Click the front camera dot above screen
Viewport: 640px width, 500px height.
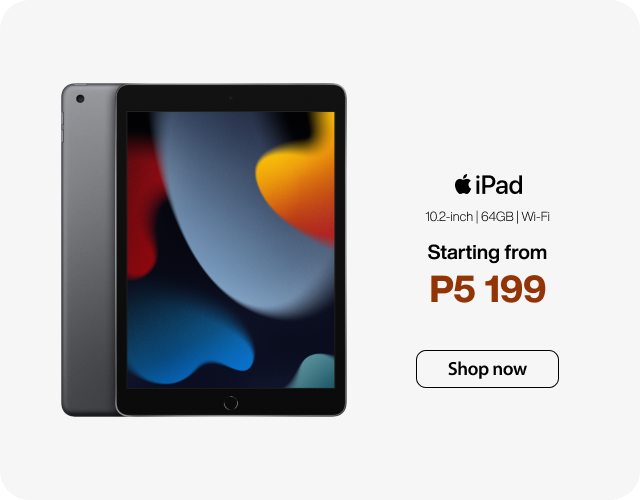coord(231,98)
